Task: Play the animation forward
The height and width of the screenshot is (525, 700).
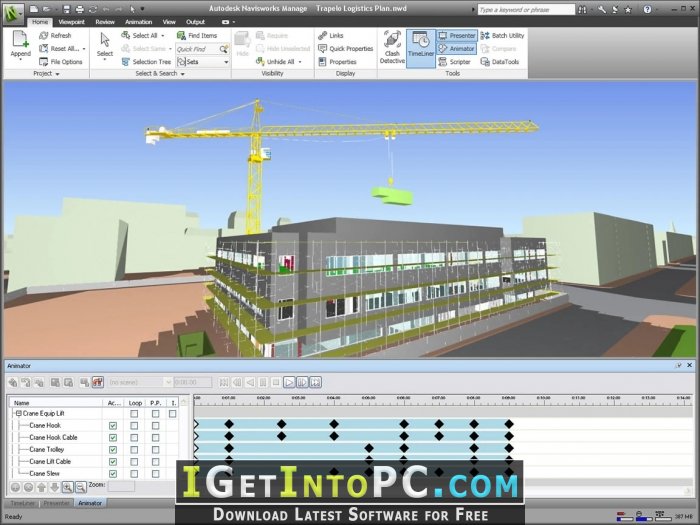Action: 289,382
